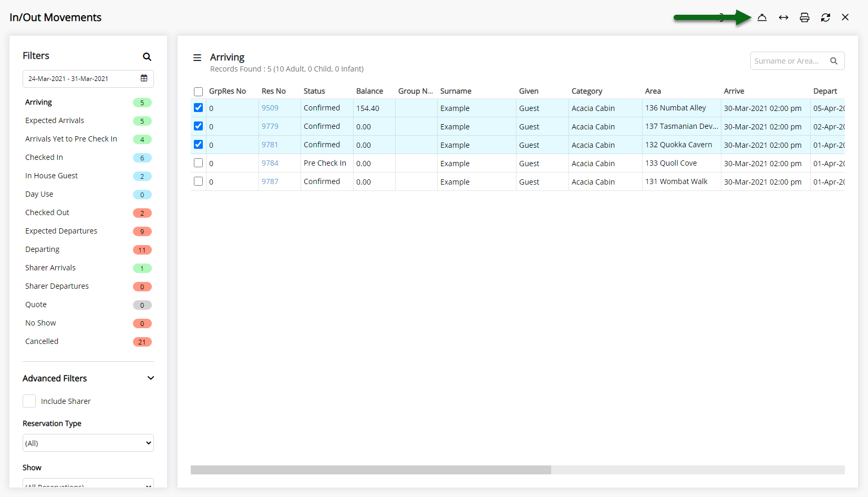
Task: Uncheck the checkbox for reservation 9509
Action: point(198,108)
